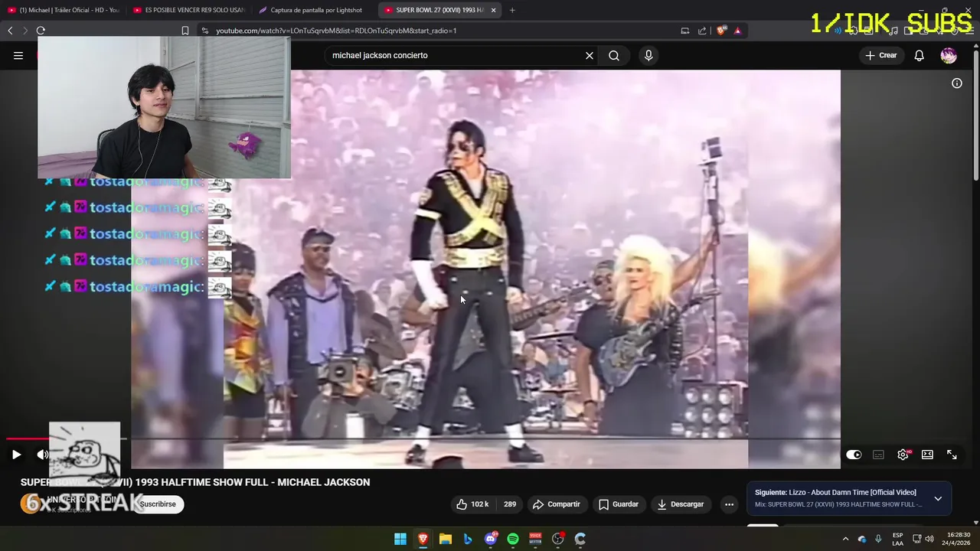Open OBS Studio from taskbar
Screen dimensions: 980x551
click(x=558, y=539)
